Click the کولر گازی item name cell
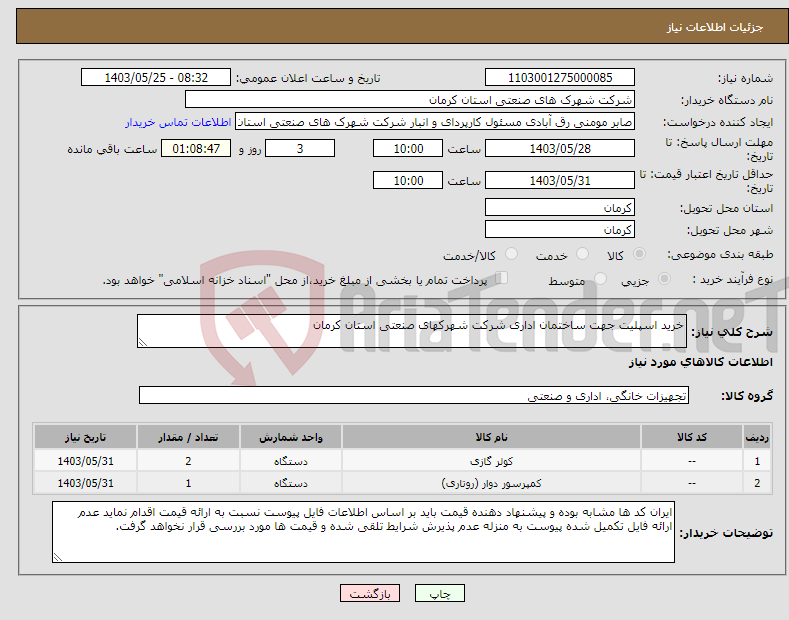 491,461
